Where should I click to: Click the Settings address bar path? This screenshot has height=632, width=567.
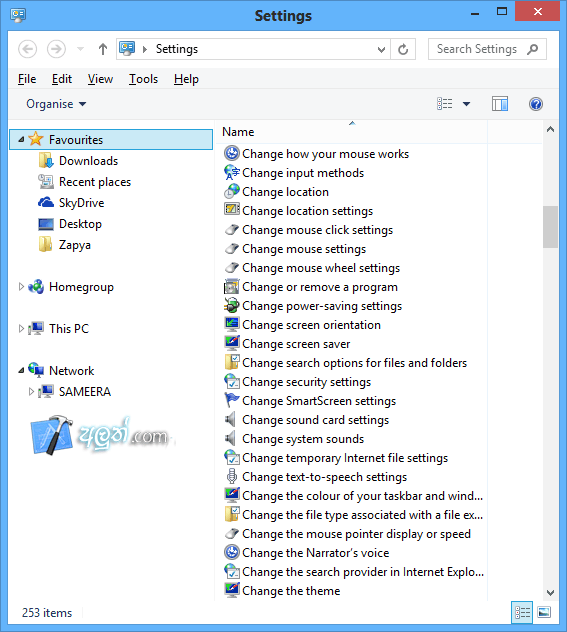(x=177, y=49)
